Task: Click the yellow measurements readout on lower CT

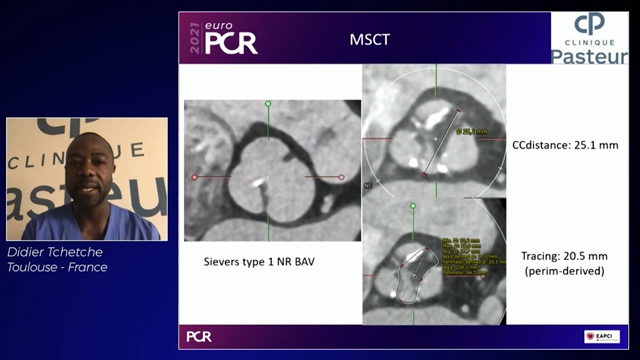Action: tap(473, 257)
